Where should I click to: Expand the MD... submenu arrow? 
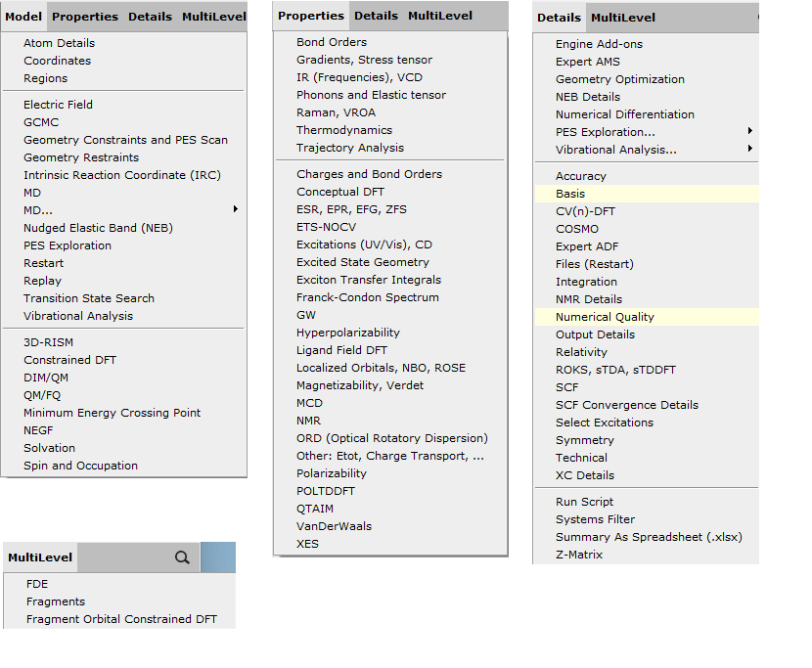tap(235, 210)
